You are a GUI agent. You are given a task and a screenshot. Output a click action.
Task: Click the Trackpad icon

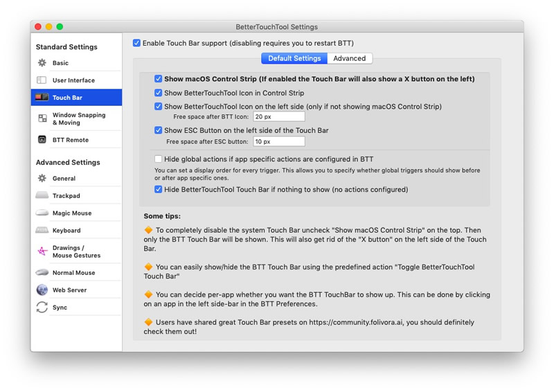42,195
